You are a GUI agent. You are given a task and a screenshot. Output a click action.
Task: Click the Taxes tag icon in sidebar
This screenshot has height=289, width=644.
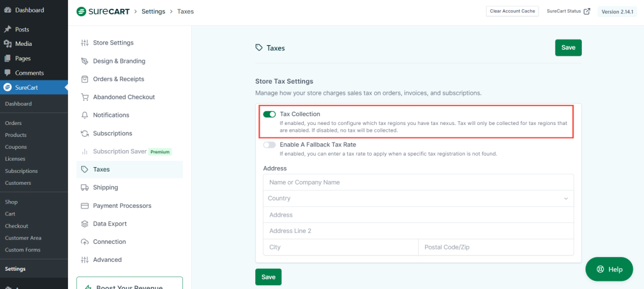[85, 169]
